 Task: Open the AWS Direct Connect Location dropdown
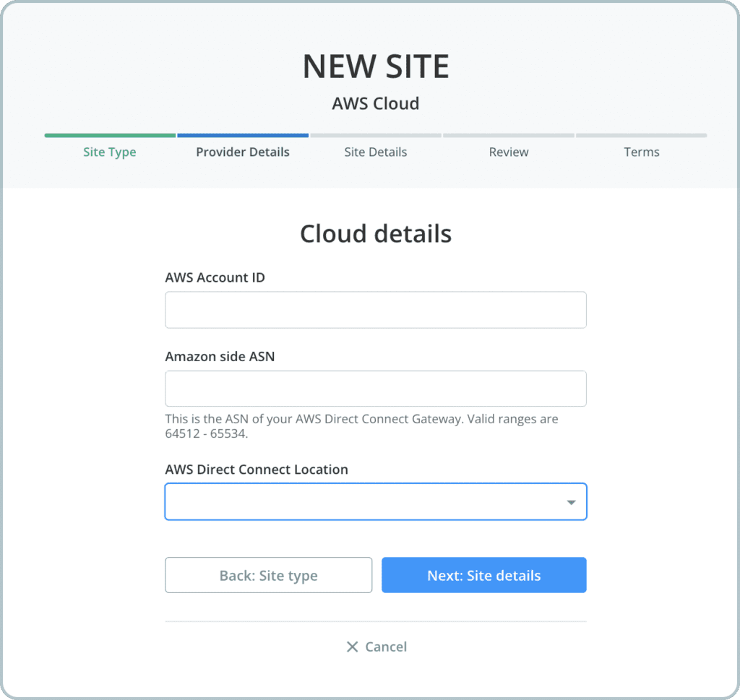pos(375,501)
